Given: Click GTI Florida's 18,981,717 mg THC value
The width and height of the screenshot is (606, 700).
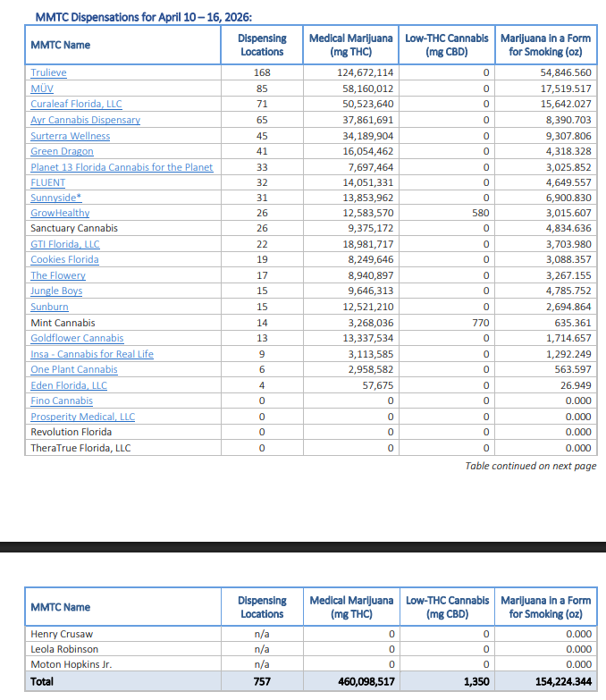Looking at the screenshot, I should coord(367,244).
